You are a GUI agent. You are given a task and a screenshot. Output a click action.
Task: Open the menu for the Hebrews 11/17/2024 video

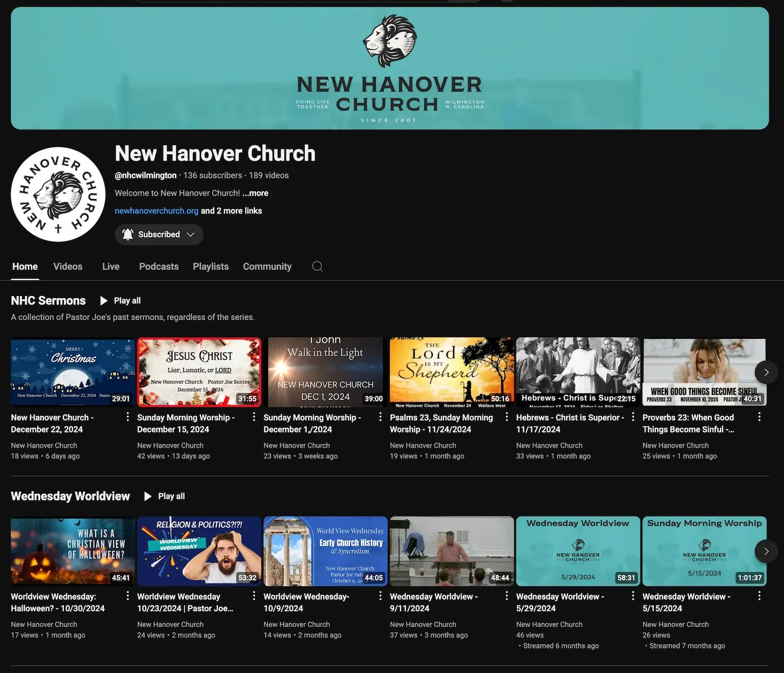tap(633, 417)
